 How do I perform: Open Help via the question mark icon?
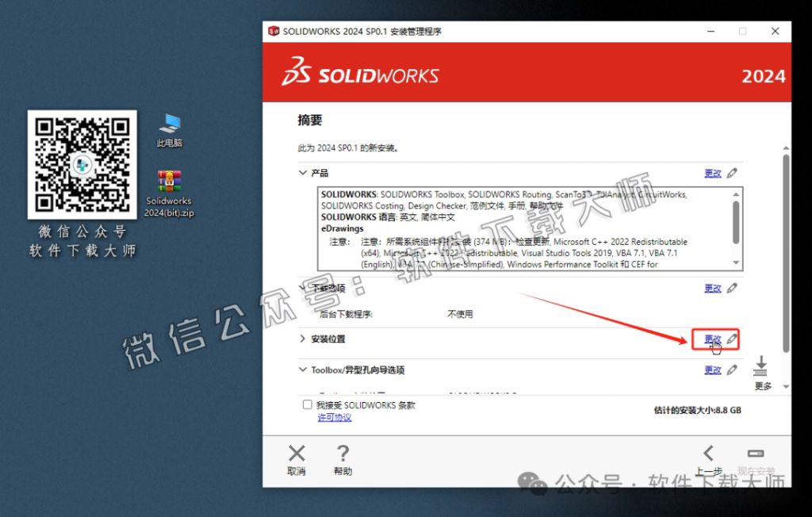pos(343,454)
